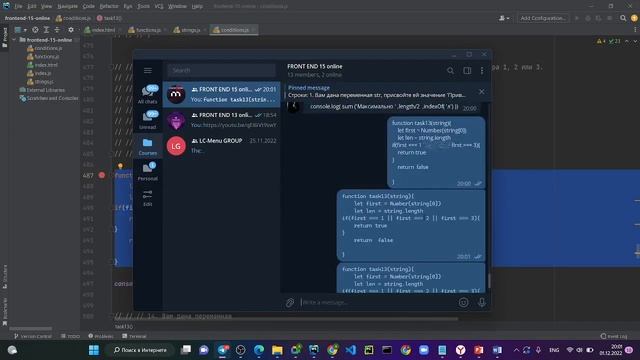640x360 pixels.
Task: Click the intention lightbulb in editor
Action: coord(120,166)
